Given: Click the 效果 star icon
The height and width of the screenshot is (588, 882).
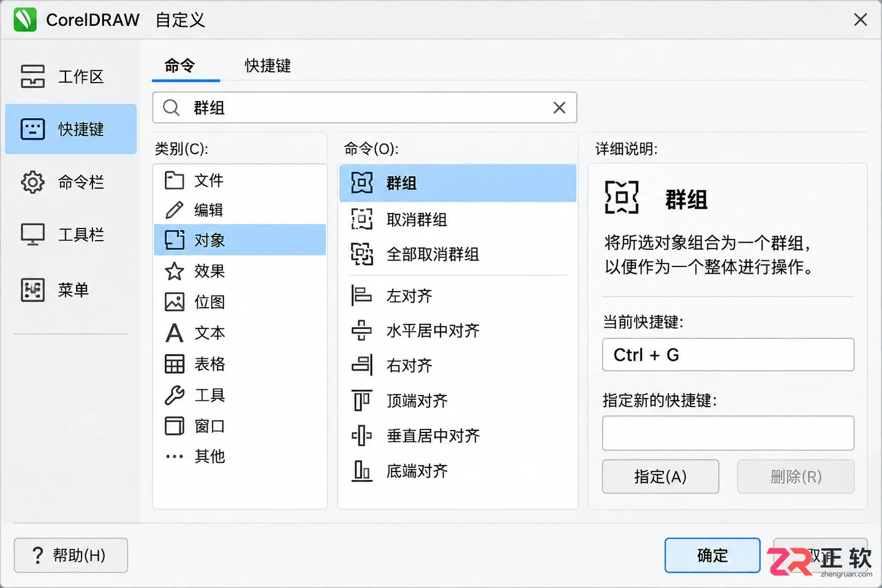Looking at the screenshot, I should [175, 271].
